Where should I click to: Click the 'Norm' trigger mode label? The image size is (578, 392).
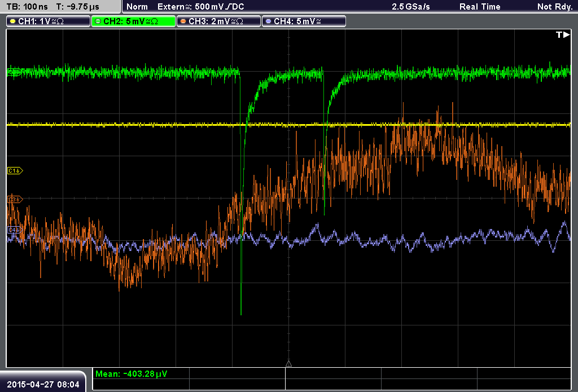(x=137, y=7)
